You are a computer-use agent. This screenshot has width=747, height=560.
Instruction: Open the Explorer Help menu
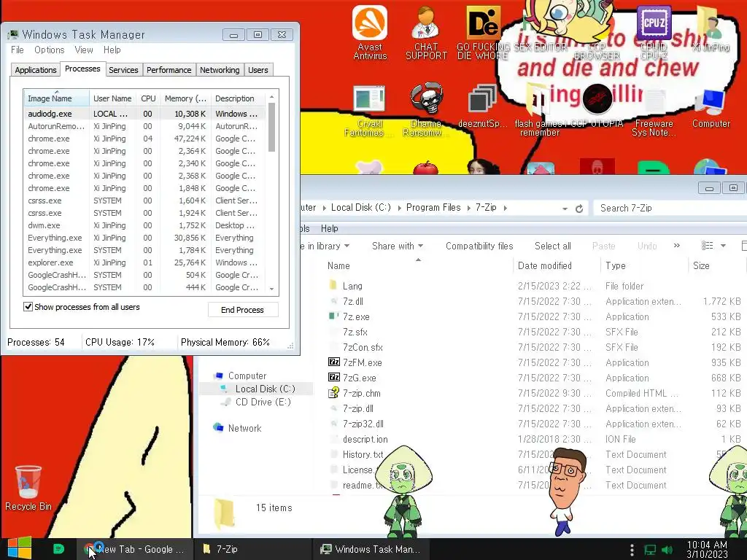click(x=329, y=228)
